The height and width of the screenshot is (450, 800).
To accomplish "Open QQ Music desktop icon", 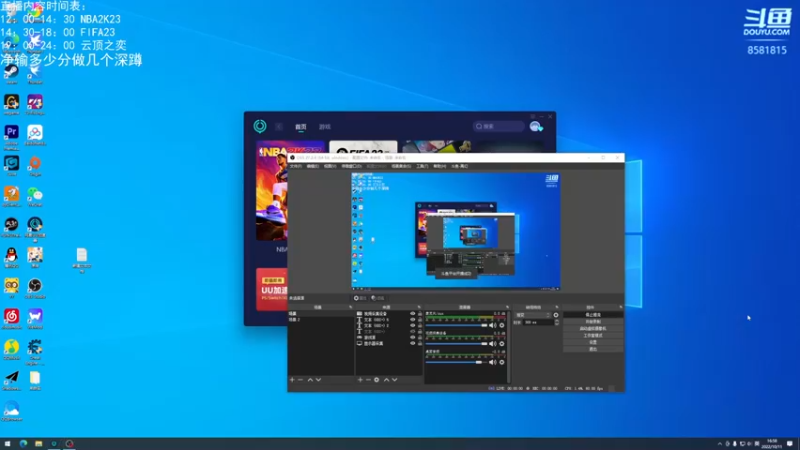I will point(11,347).
